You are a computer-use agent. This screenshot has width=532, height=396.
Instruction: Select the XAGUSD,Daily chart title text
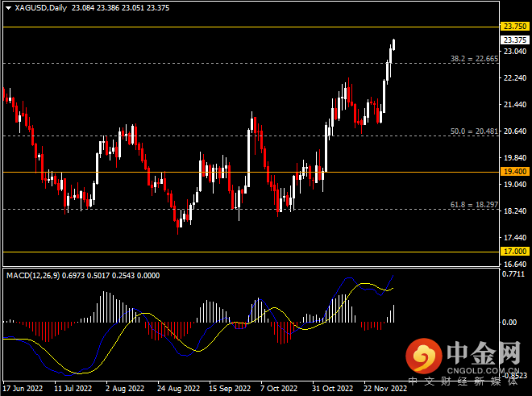(41, 8)
